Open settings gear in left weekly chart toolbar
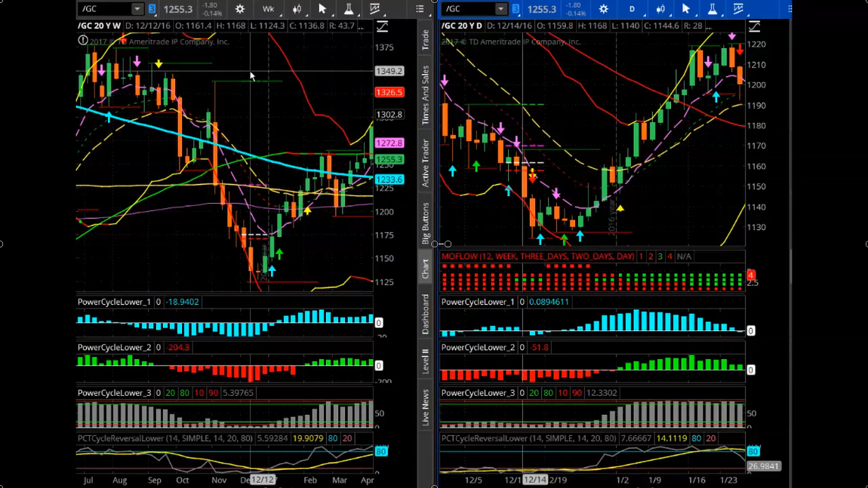The height and width of the screenshot is (488, 868). (x=240, y=9)
